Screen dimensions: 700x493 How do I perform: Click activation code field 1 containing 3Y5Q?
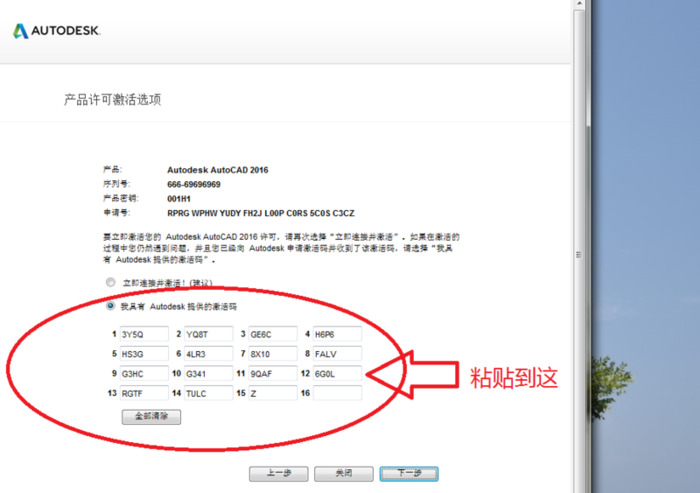[144, 334]
